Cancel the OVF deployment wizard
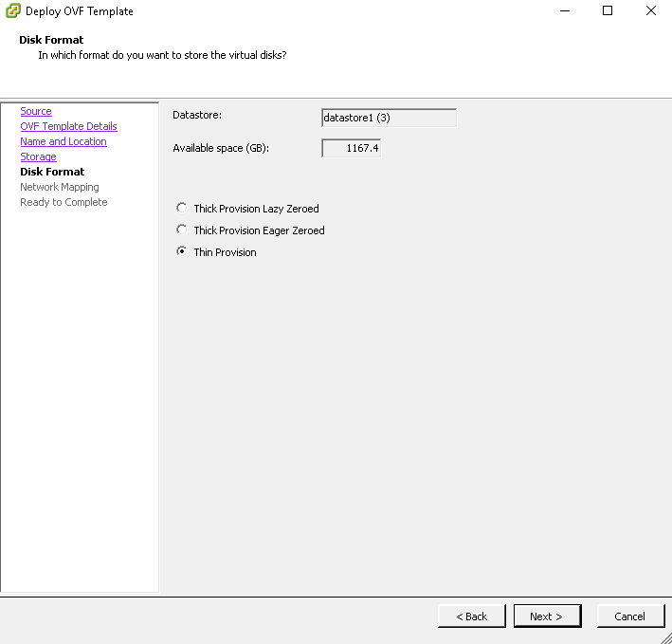 click(631, 616)
